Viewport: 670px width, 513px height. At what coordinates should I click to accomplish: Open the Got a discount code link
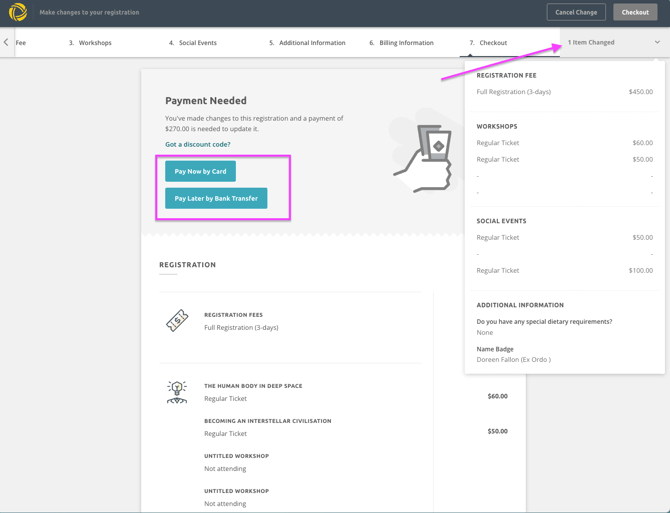(198, 144)
